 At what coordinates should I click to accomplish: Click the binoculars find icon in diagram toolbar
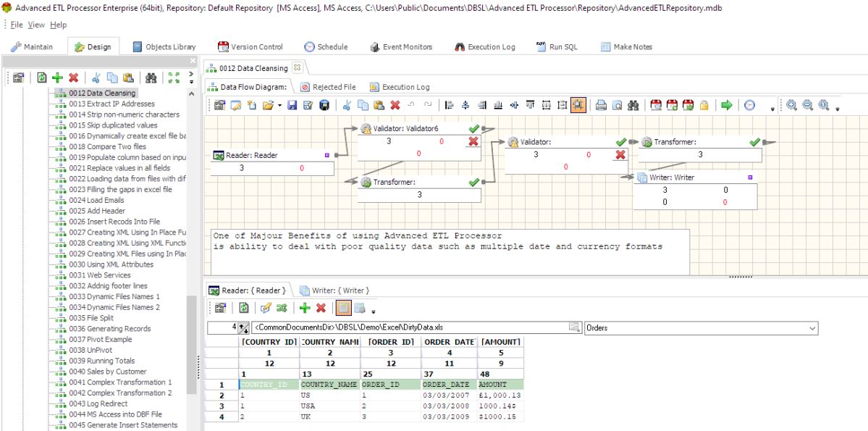[x=633, y=105]
